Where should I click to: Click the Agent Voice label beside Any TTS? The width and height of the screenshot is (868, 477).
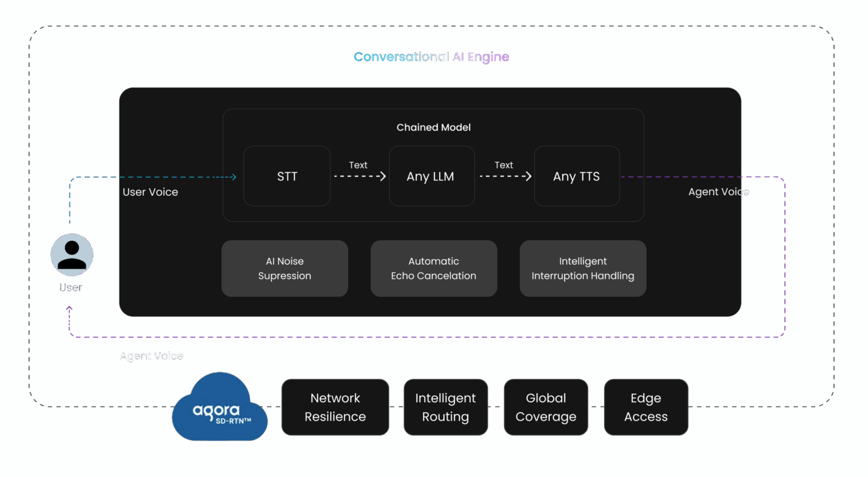tap(719, 192)
